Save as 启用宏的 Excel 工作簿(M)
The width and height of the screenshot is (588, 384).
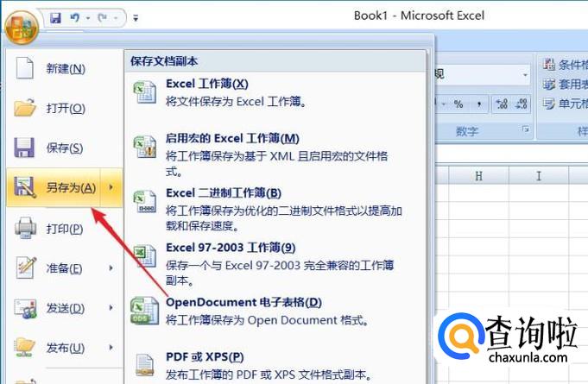tap(275, 154)
